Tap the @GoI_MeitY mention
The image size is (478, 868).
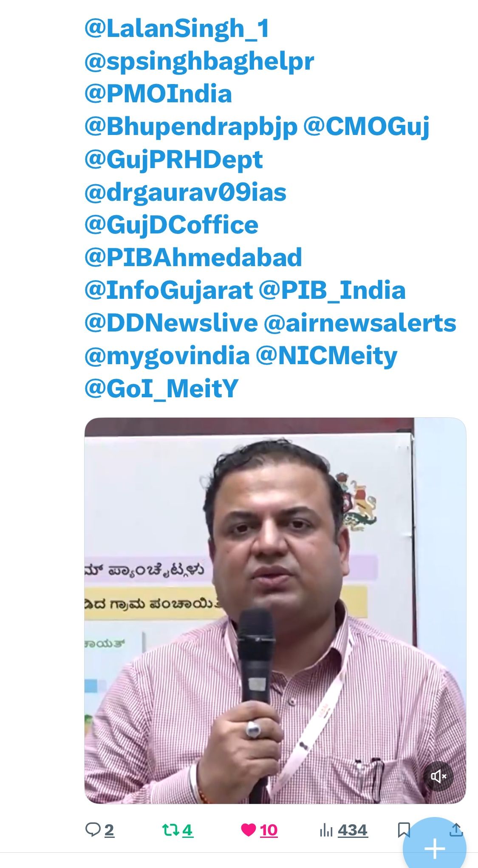tap(161, 389)
